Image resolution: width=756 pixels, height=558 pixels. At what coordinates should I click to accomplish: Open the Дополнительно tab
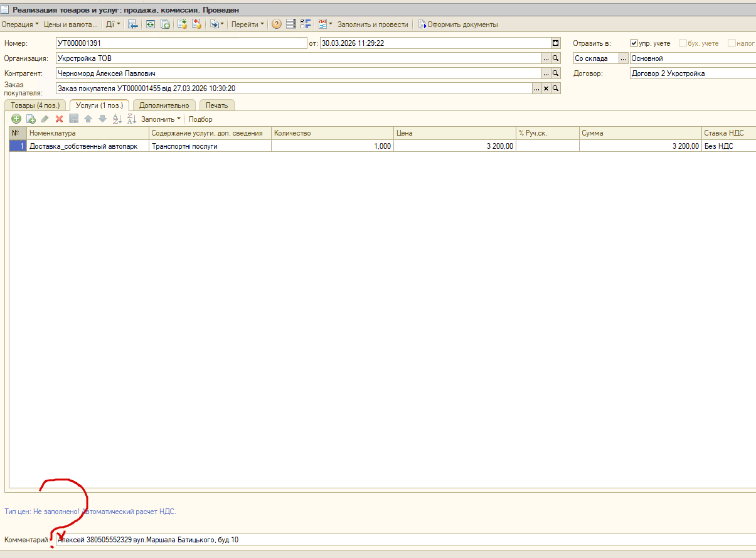point(164,105)
